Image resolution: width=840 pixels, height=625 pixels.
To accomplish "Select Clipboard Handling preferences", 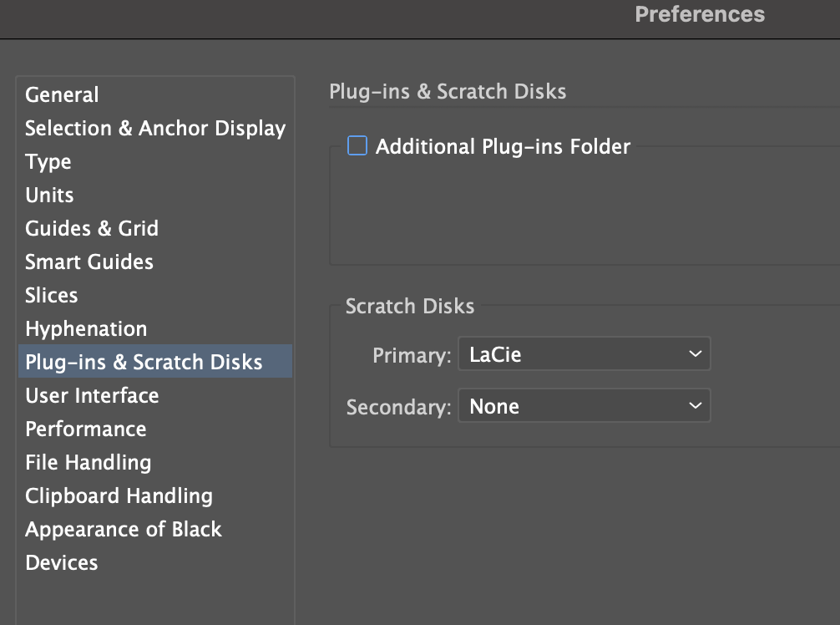I will tap(119, 495).
